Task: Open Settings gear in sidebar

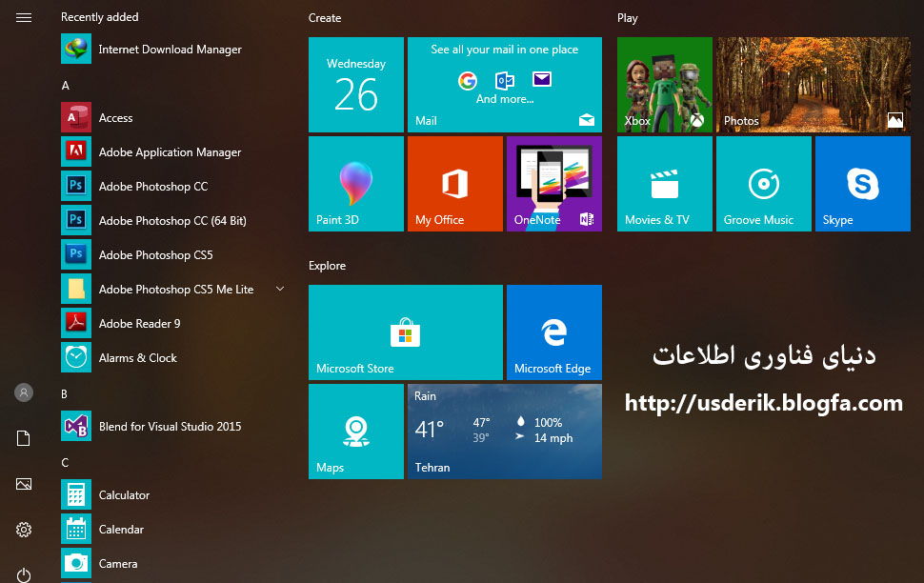Action: coord(24,530)
